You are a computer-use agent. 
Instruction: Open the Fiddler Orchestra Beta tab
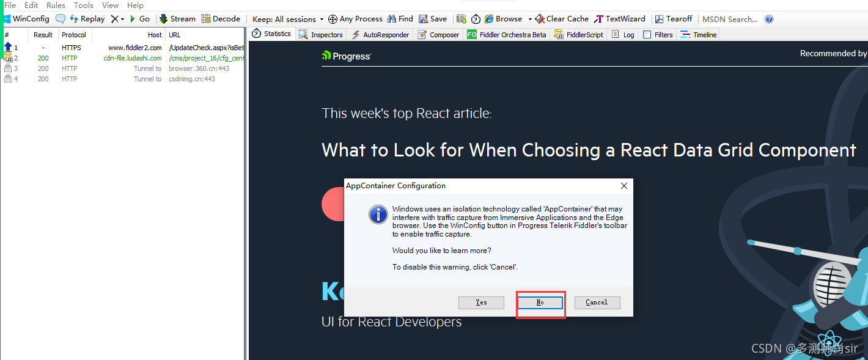507,35
